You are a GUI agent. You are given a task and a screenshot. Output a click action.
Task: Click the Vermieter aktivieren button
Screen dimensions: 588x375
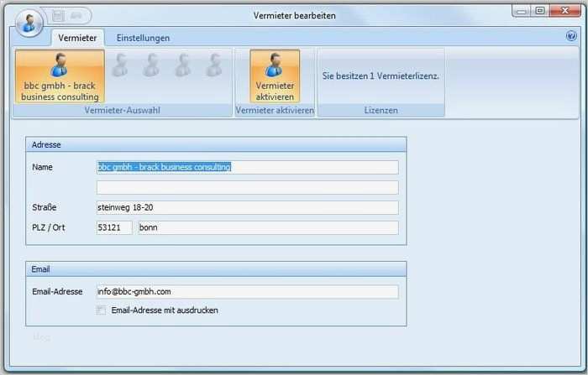[x=275, y=76]
